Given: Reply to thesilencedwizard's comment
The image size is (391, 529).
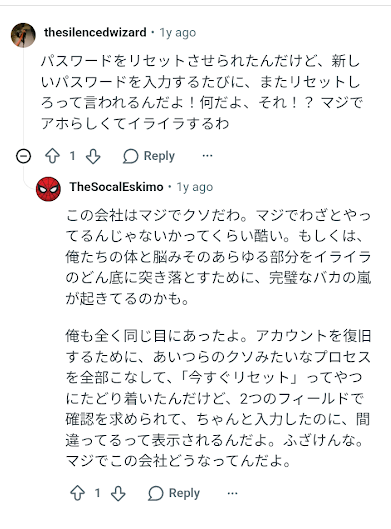Looking at the screenshot, I should coord(149,156).
